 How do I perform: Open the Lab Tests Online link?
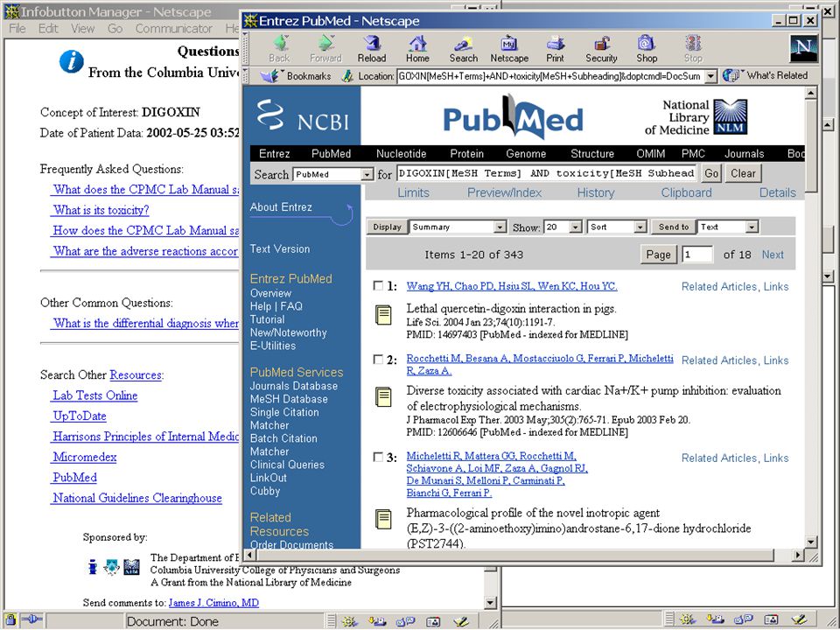pyautogui.click(x=94, y=395)
